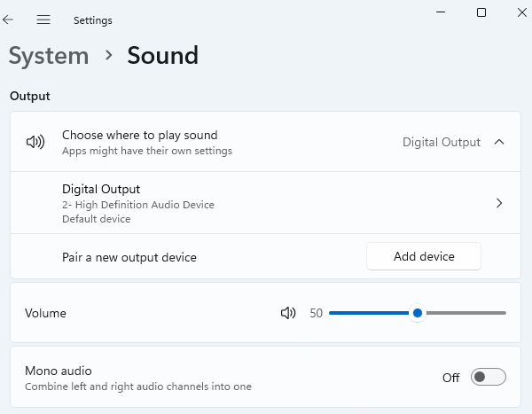Click the breadcrumb arrow between System and Sound

pos(109,56)
